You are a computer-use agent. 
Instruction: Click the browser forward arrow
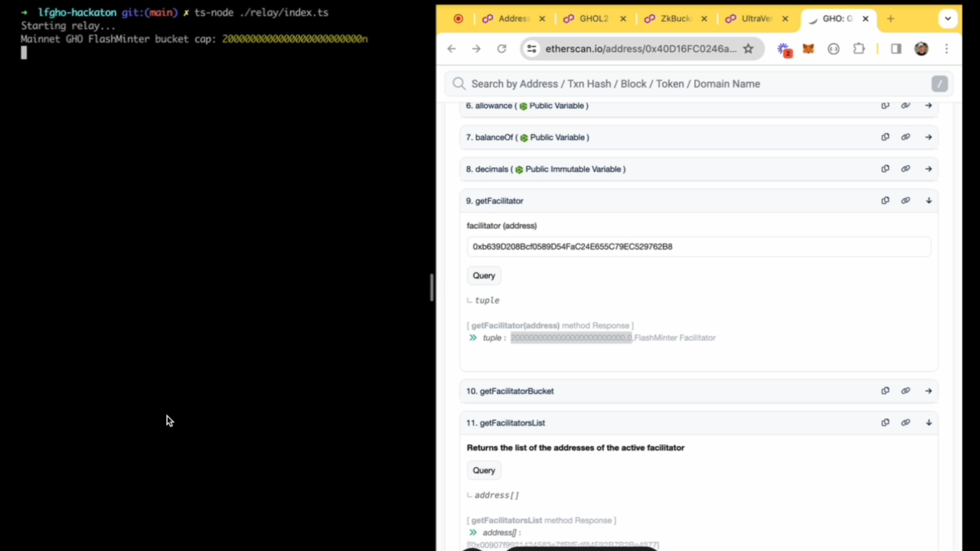[476, 49]
